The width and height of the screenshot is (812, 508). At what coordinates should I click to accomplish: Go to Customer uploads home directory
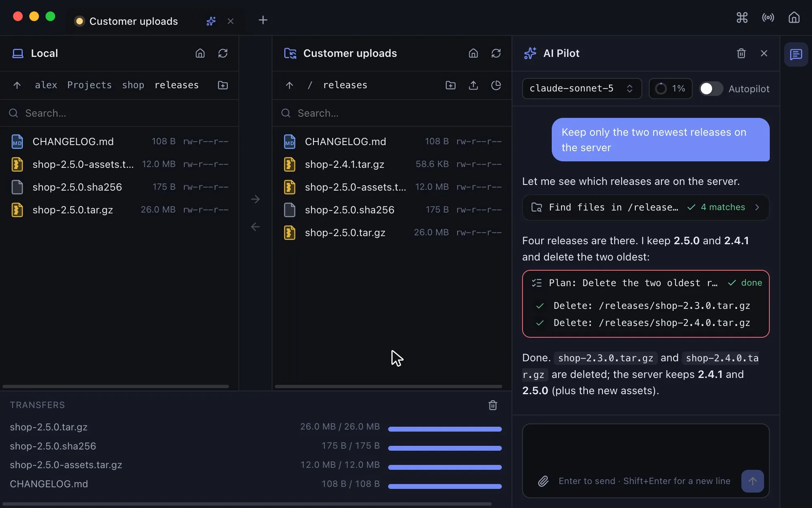point(473,53)
